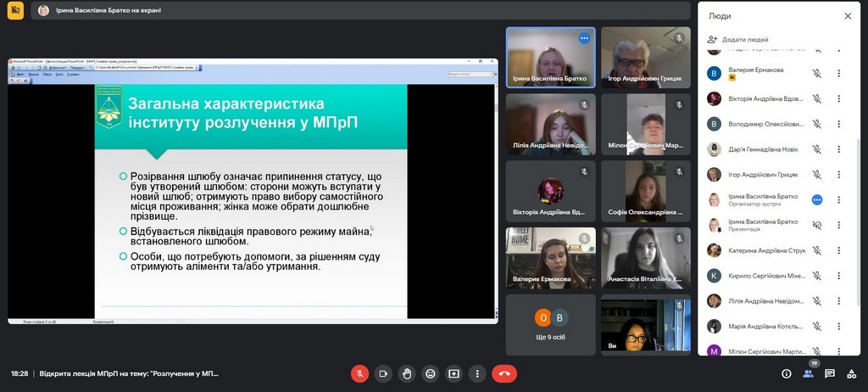Click the shared PowerPoint presentation slide
The image size is (868, 392).
coord(252,191)
